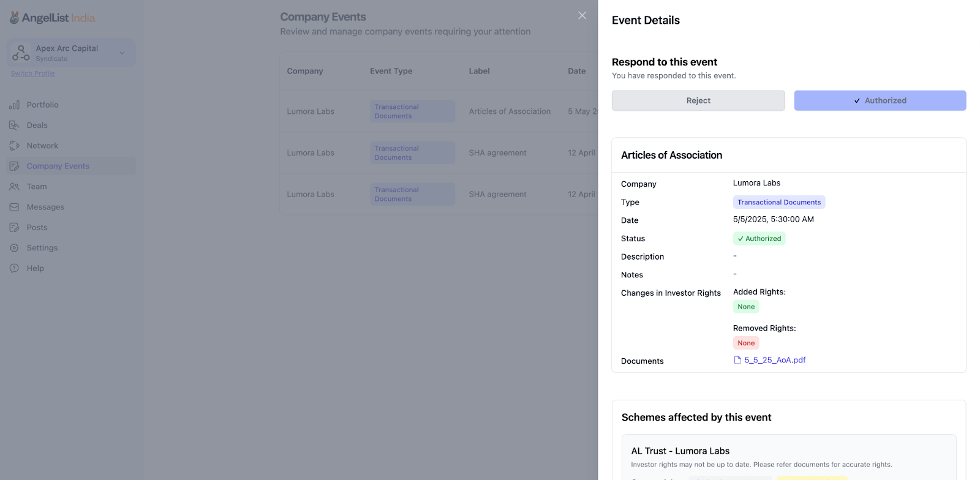The width and height of the screenshot is (980, 480).
Task: Expand the Apex Arc Capital profile dropdown
Action: (x=122, y=53)
